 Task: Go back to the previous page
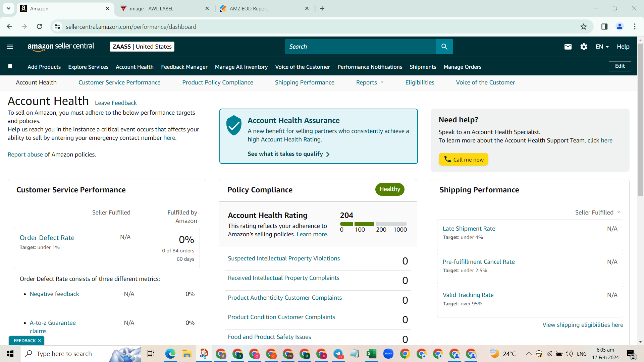point(9,26)
